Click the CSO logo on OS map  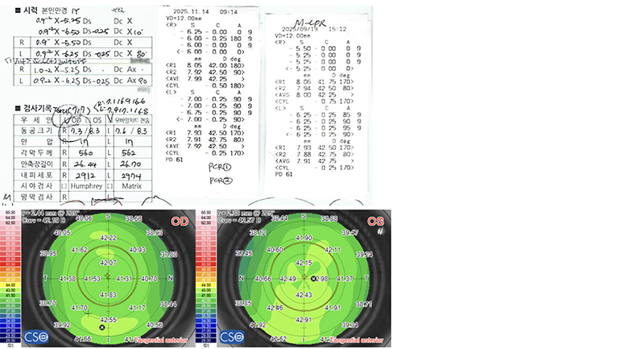pyautogui.click(x=232, y=337)
